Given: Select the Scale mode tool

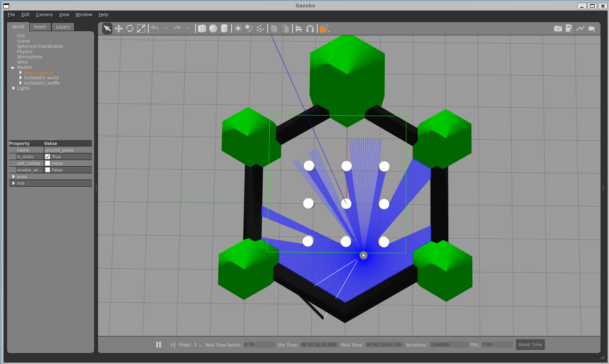Looking at the screenshot, I should tap(141, 28).
